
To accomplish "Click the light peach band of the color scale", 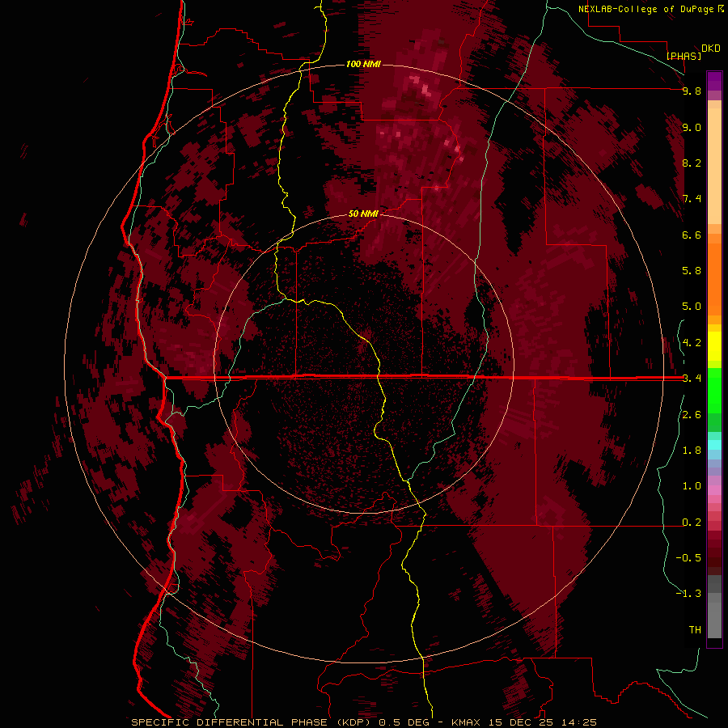I will 714,166.
